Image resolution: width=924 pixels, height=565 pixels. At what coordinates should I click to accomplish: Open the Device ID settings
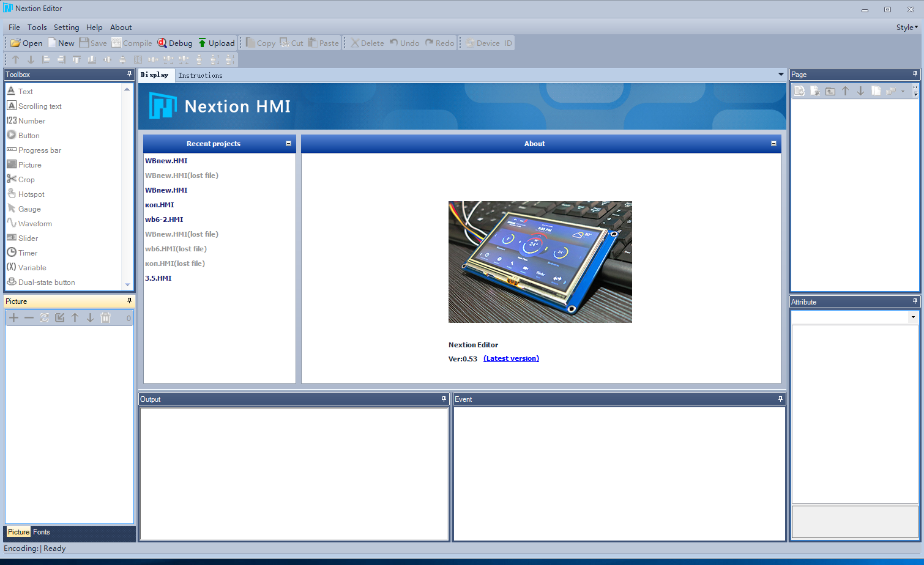488,43
